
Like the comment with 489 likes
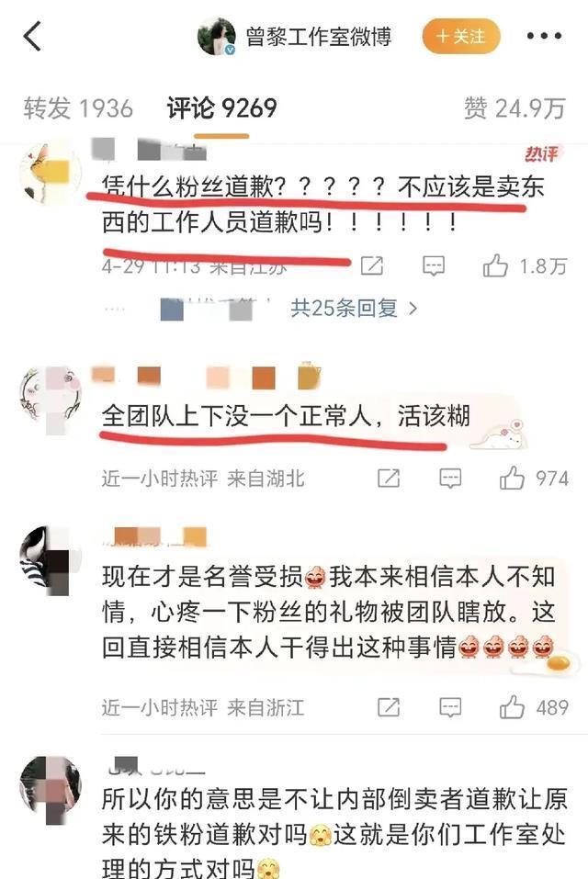pyautogui.click(x=534, y=707)
